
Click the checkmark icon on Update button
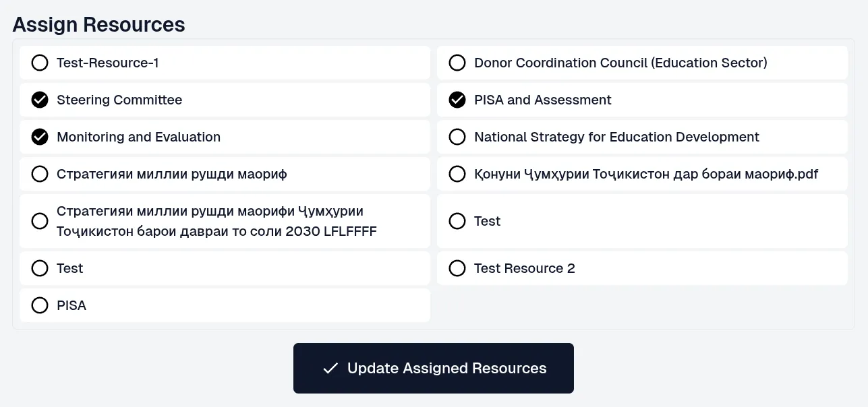click(x=330, y=368)
